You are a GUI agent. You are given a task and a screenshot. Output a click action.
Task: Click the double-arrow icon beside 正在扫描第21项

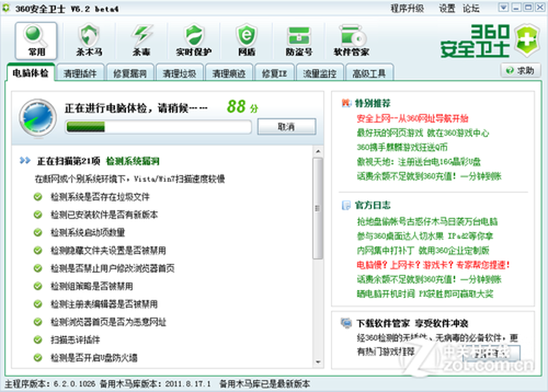pos(25,160)
